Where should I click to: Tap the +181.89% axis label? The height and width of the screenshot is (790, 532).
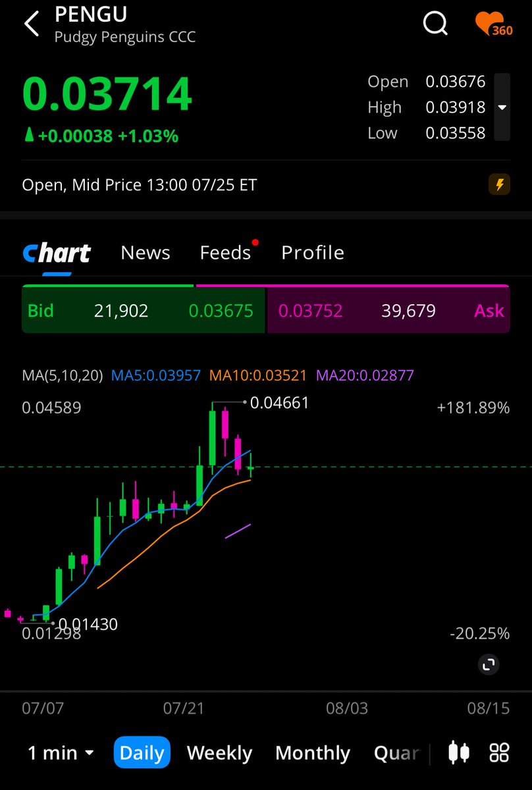(x=473, y=408)
